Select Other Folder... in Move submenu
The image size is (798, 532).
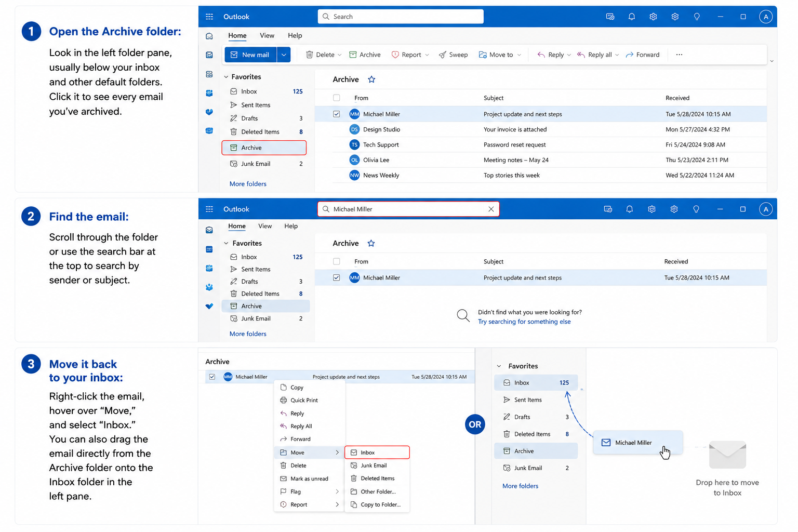377,491
